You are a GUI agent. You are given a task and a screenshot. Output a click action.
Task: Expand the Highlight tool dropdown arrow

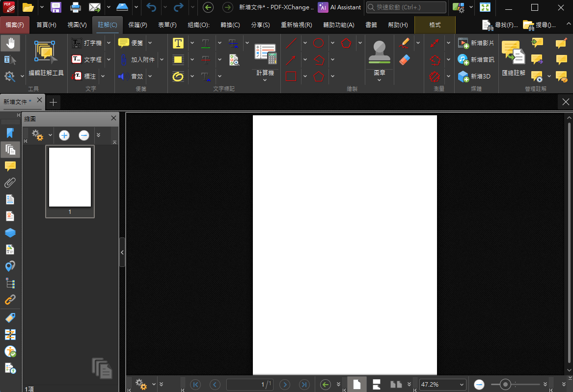click(192, 43)
